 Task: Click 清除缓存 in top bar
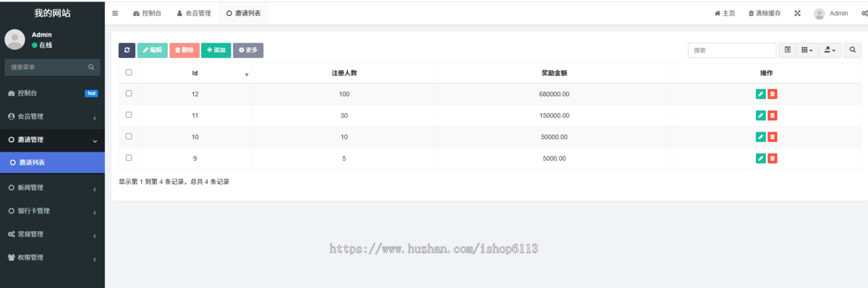tap(765, 13)
